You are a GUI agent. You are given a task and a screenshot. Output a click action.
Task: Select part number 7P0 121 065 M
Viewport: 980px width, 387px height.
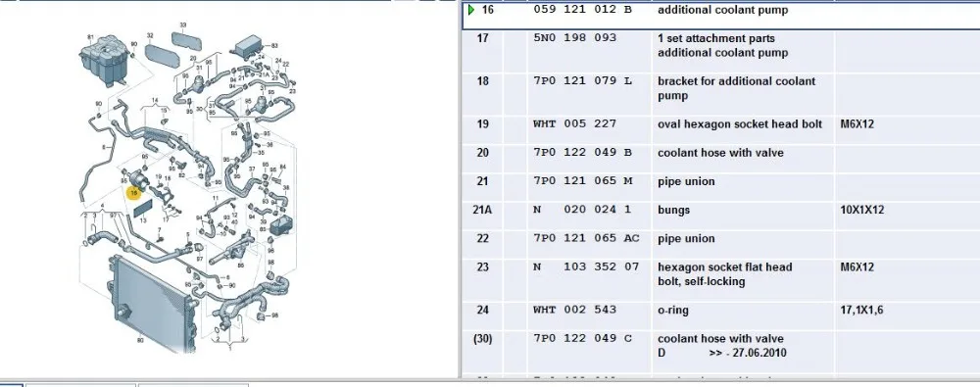click(x=582, y=182)
